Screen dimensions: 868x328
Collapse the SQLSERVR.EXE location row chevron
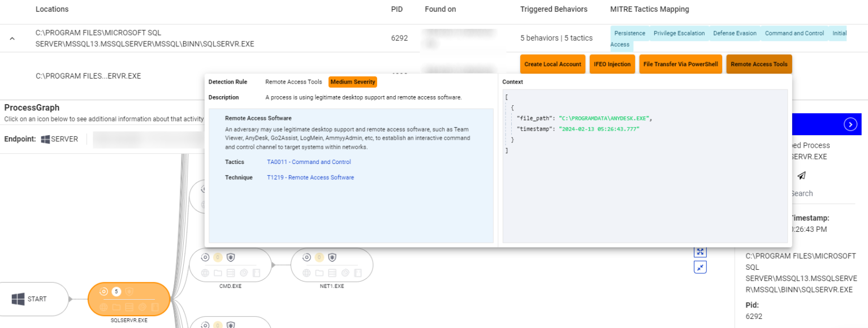(12, 38)
